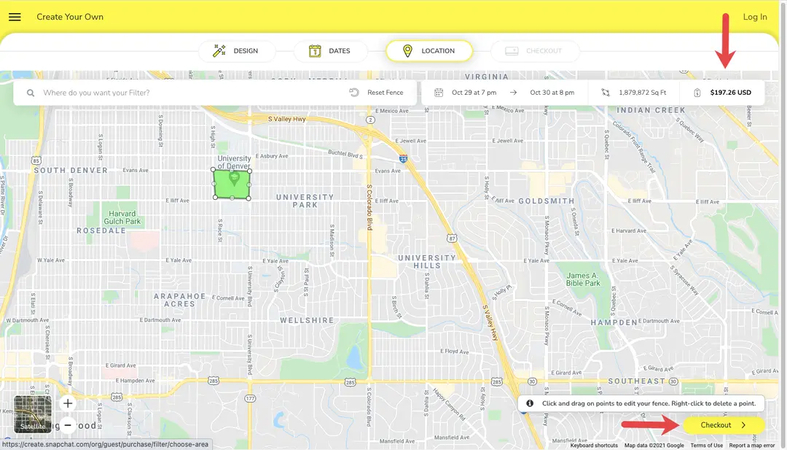Screen dimensions: 787x450
Task: Click the arrow between the dates
Action: pyautogui.click(x=513, y=92)
